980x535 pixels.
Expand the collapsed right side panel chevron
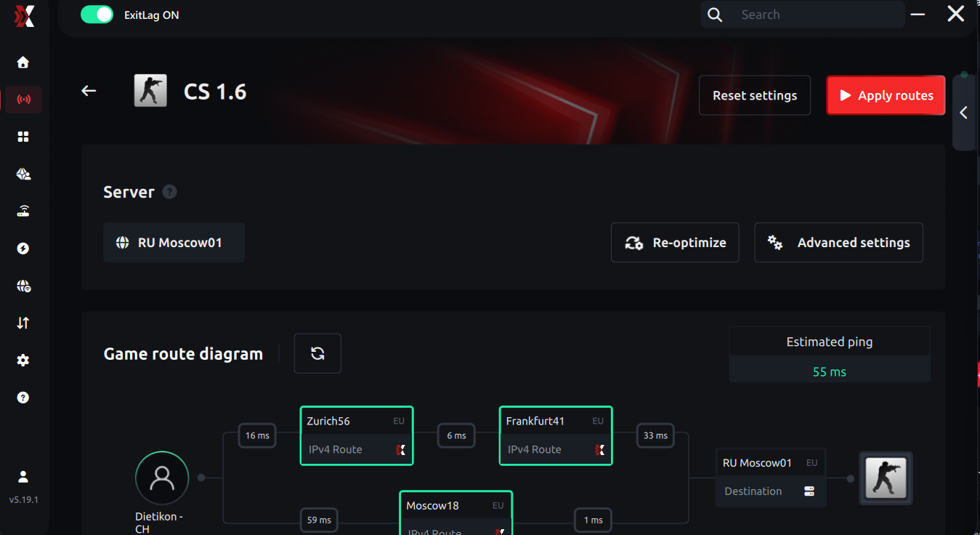click(x=963, y=113)
